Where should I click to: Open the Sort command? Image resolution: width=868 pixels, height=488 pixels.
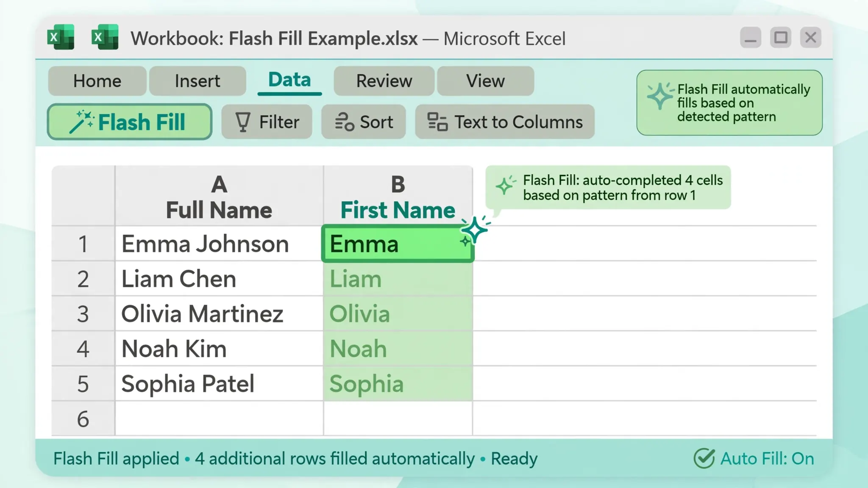click(x=364, y=122)
